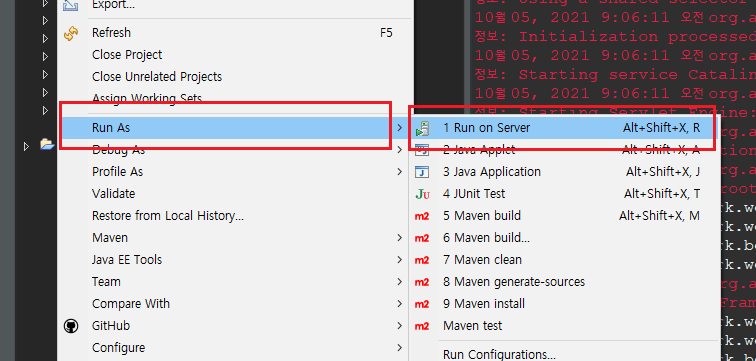The height and width of the screenshot is (361, 756).
Task: Open Run Configurations...
Action: pos(563,355)
